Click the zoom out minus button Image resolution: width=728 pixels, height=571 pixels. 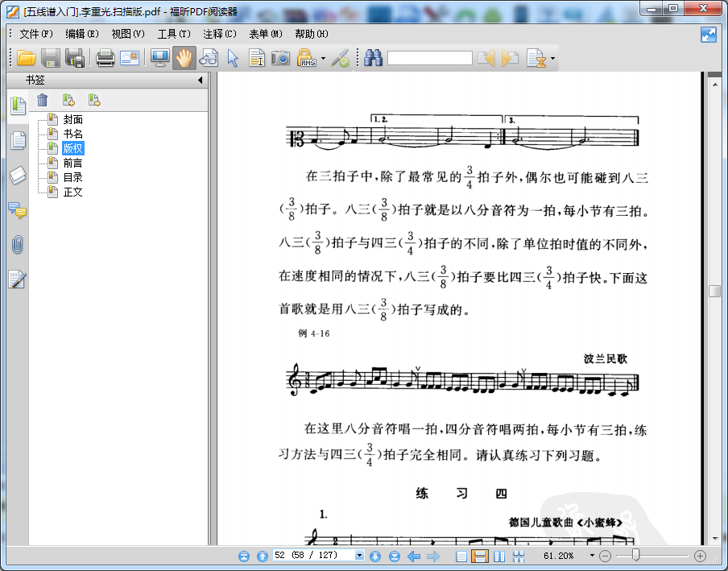coord(605,556)
